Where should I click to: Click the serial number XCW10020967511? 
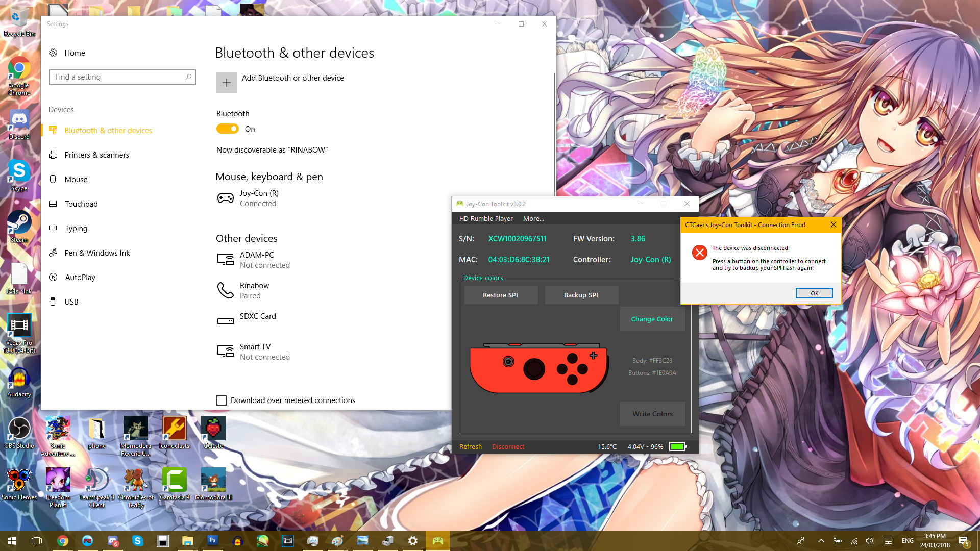(x=517, y=239)
